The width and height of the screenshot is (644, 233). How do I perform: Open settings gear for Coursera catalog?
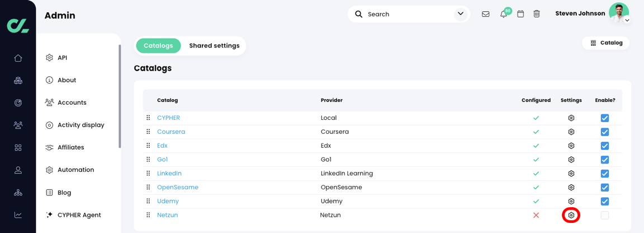pyautogui.click(x=571, y=132)
